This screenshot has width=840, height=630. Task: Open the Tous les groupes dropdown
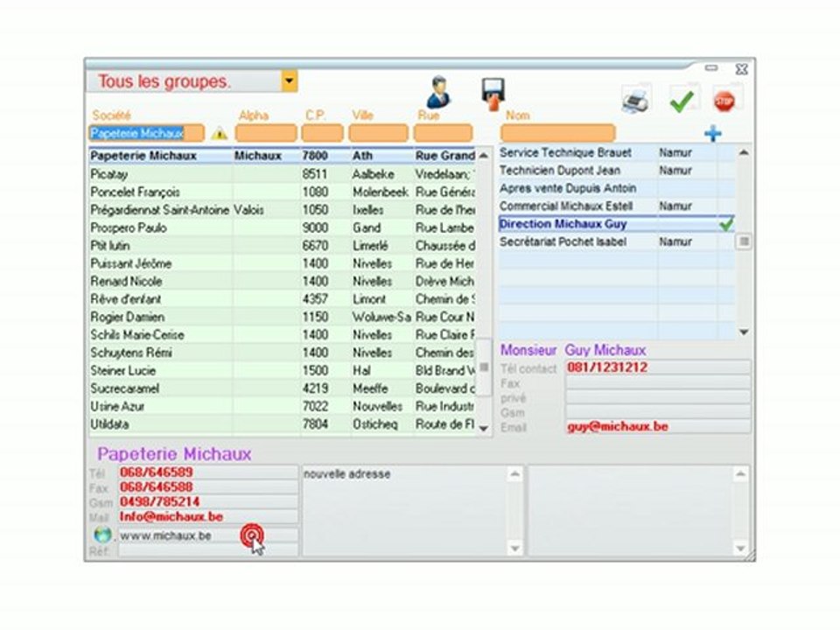tap(290, 81)
